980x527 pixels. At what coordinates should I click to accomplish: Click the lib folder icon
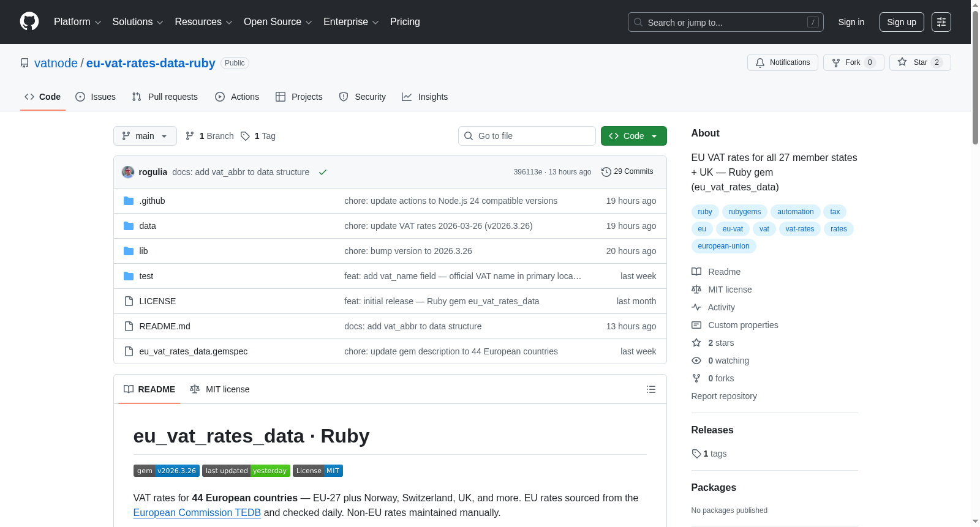(129, 251)
